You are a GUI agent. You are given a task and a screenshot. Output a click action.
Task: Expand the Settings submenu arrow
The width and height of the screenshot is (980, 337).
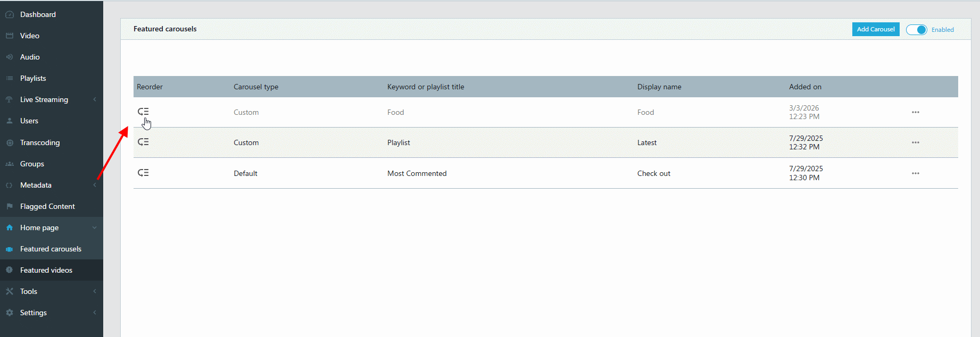[x=95, y=313]
